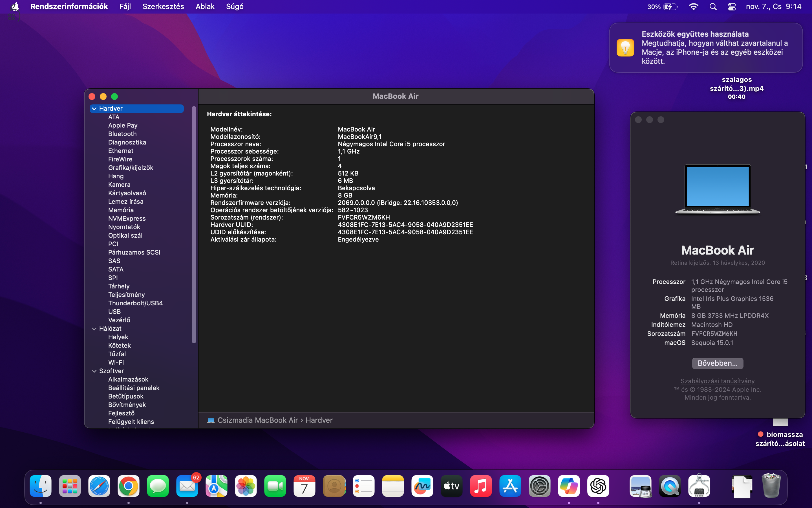812x508 pixels.
Task: Click Csizmadia MacBook Air in path bar
Action: pyautogui.click(x=258, y=420)
